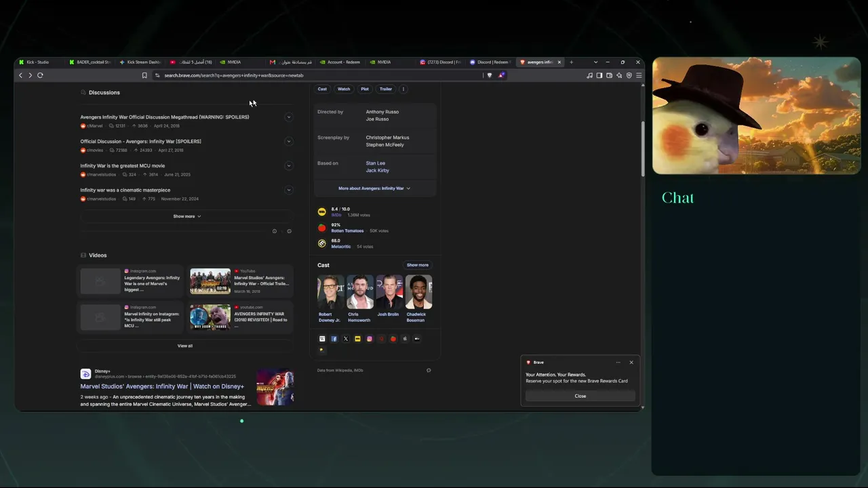Open Brave Rewards triangle icon in address bar
868x488 pixels.
coord(501,75)
